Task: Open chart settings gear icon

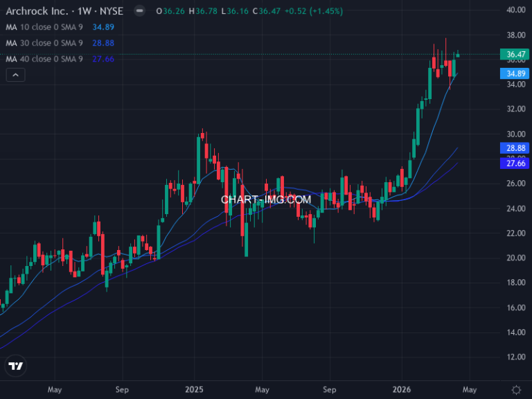Action: [516, 389]
